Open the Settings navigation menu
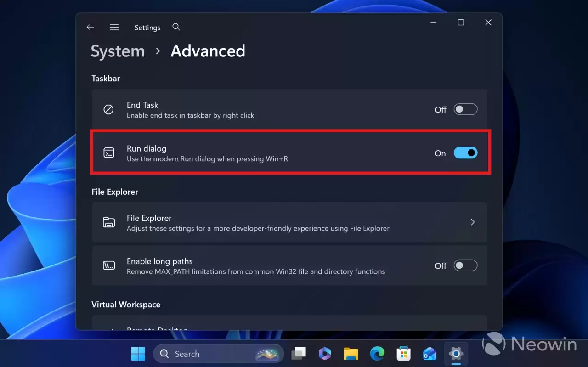Image resolution: width=588 pixels, height=367 pixels. pyautogui.click(x=114, y=27)
